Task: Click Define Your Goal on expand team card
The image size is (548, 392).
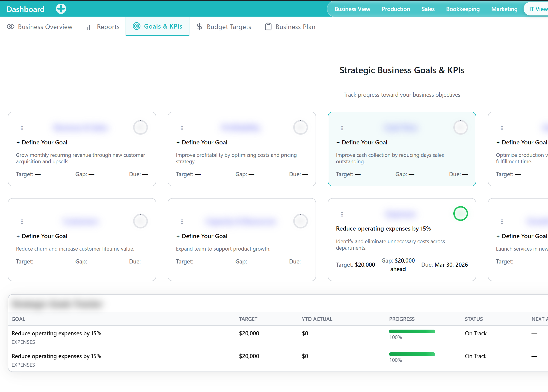Action: [x=202, y=236]
